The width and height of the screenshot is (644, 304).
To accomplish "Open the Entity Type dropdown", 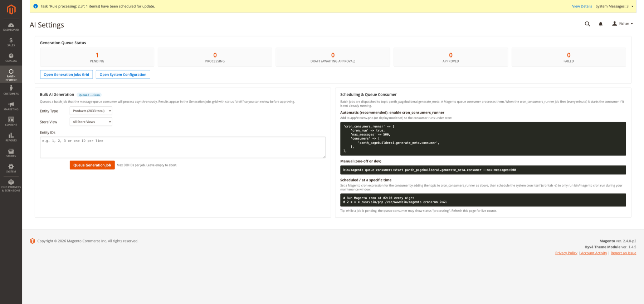I will tap(91, 111).
